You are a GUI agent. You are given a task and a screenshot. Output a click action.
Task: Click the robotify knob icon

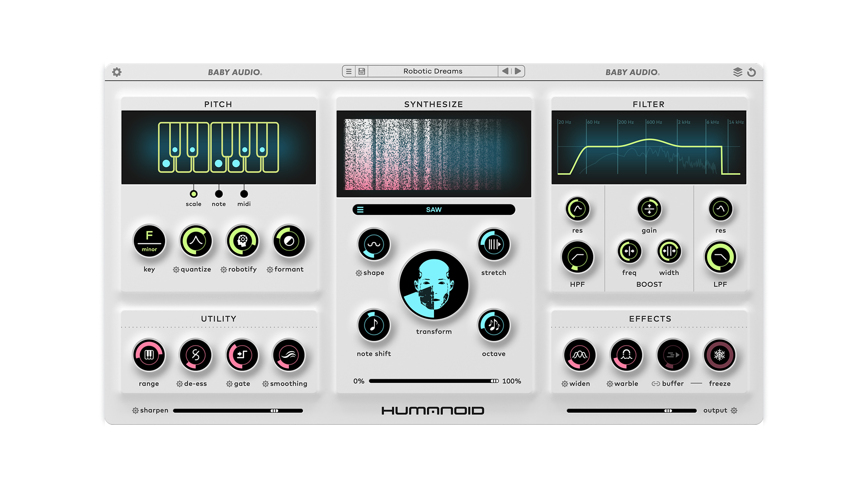tap(242, 241)
